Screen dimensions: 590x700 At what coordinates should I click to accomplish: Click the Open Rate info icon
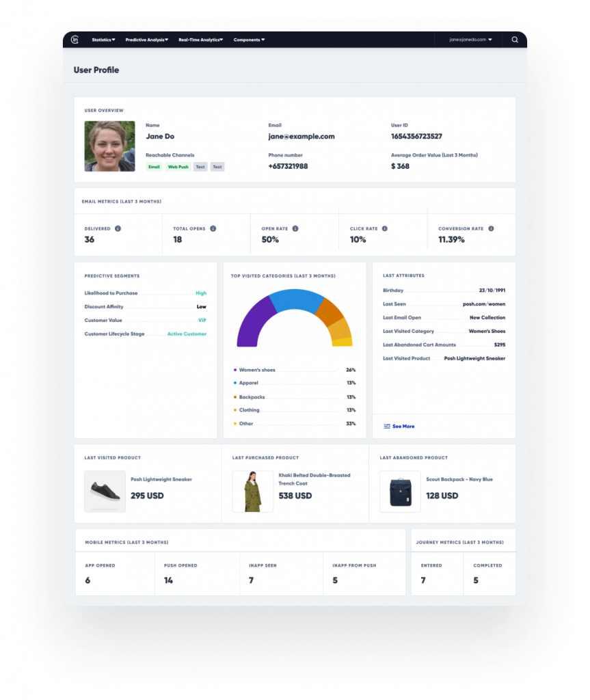tap(294, 228)
